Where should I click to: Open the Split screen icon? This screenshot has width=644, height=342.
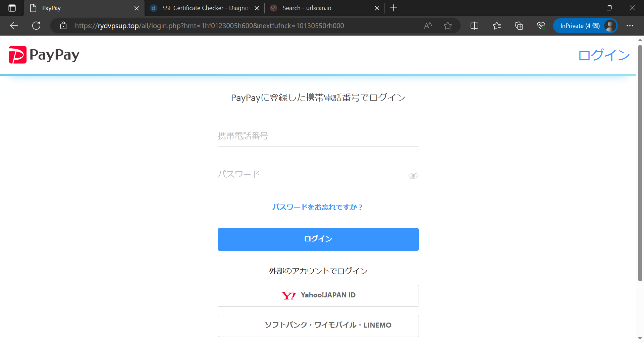(x=474, y=26)
